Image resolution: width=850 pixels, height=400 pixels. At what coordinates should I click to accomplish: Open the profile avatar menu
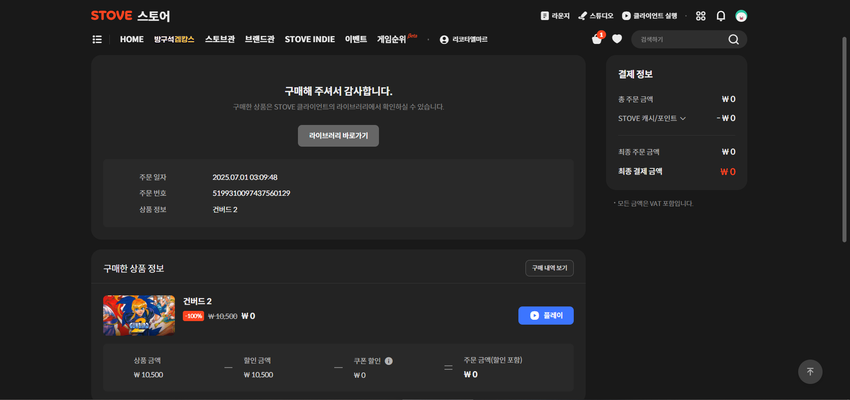tap(741, 16)
